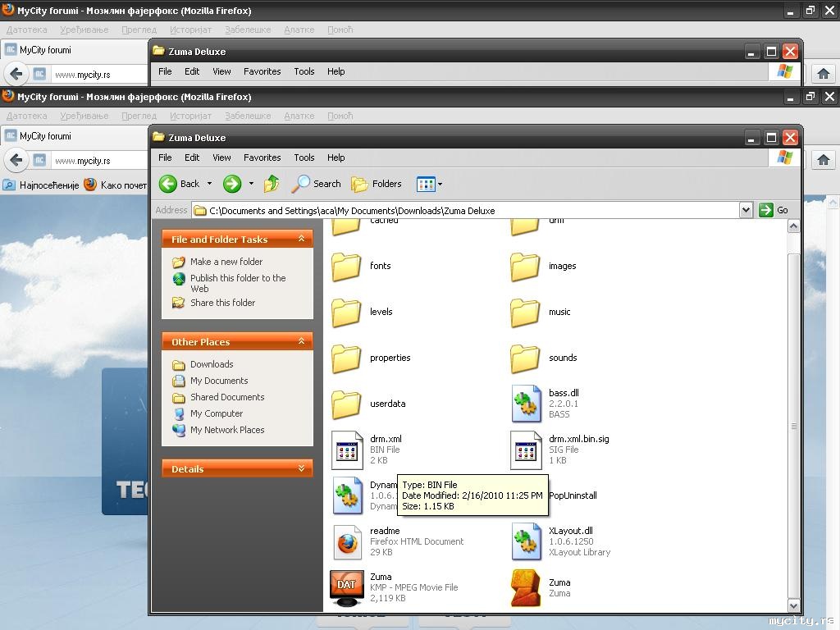Click Share this folder link
840x630 pixels.
click(223, 303)
